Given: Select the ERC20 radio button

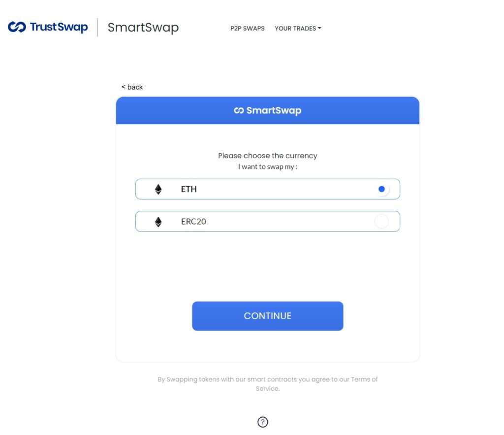Looking at the screenshot, I should tap(381, 222).
